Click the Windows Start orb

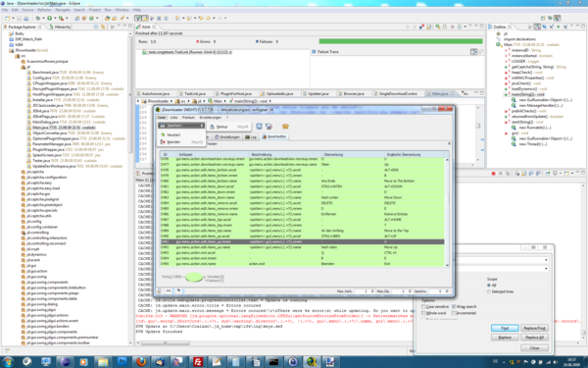pos(8,361)
